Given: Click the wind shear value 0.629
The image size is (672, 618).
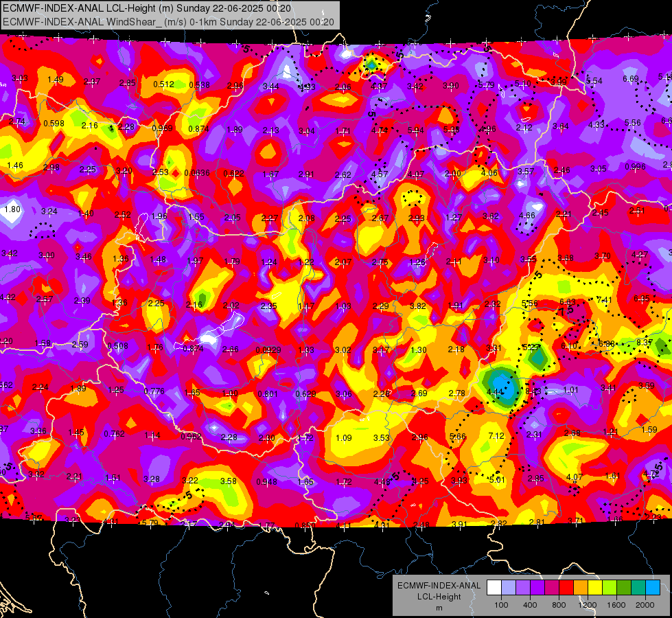Looking at the screenshot, I should [305, 393].
